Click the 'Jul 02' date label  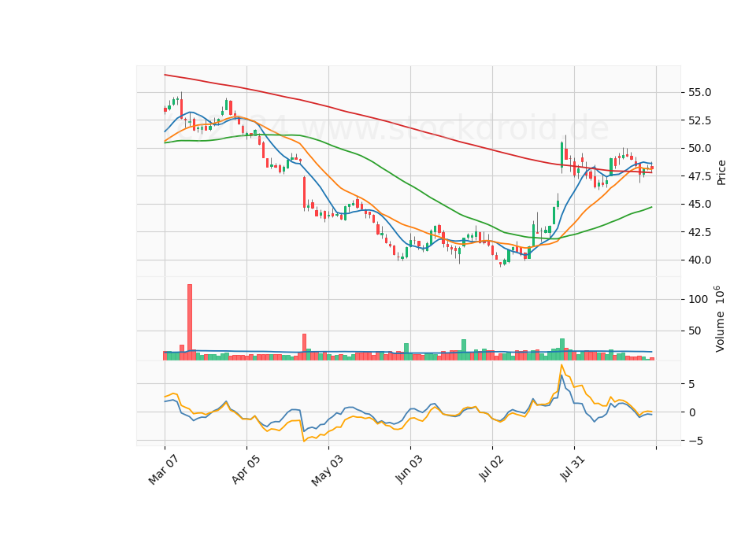(x=491, y=469)
